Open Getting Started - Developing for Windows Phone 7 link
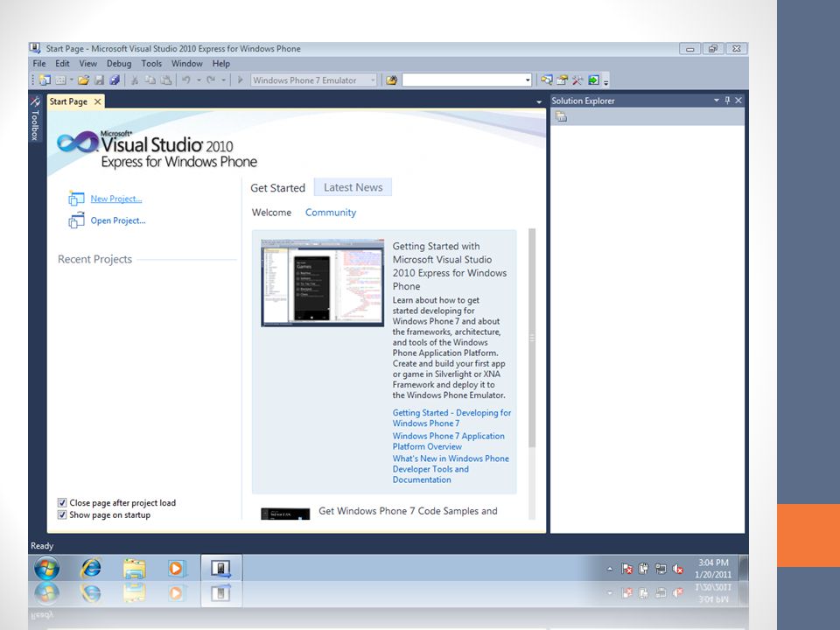840x630 pixels. click(x=451, y=418)
